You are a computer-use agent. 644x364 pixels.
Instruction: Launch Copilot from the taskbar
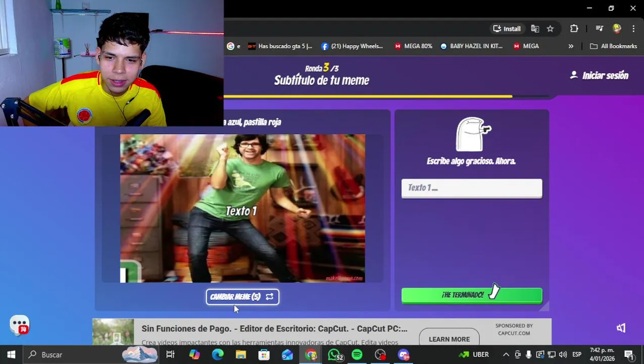194,355
